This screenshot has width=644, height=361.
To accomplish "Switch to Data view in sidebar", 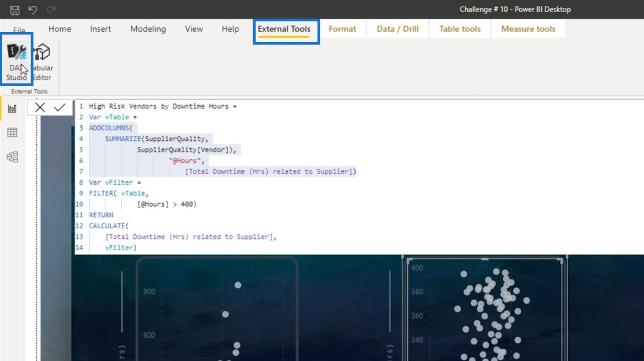I will 12,133.
